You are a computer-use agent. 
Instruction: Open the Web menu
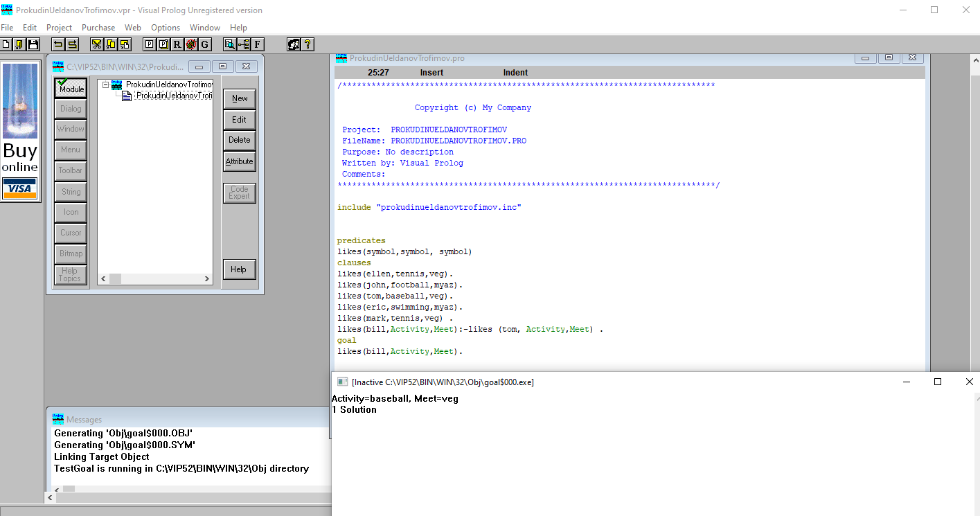click(133, 28)
